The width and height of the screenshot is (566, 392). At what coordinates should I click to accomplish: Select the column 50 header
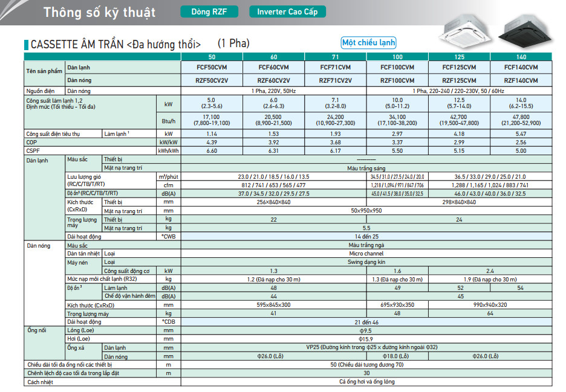coord(212,57)
